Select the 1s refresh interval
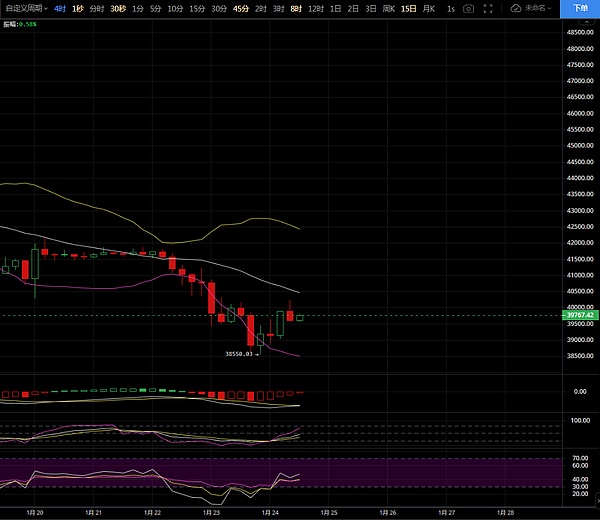Screen dimensions: 600x520 point(450,8)
